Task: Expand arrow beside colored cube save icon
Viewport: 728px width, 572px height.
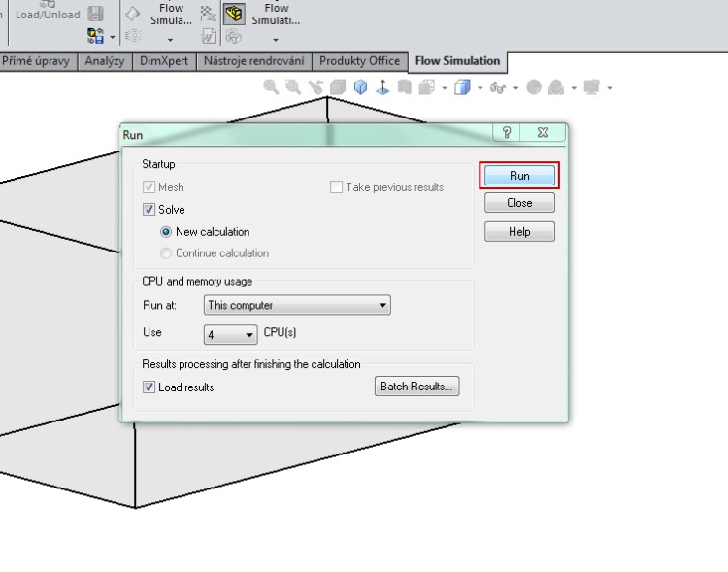Action: (113, 37)
